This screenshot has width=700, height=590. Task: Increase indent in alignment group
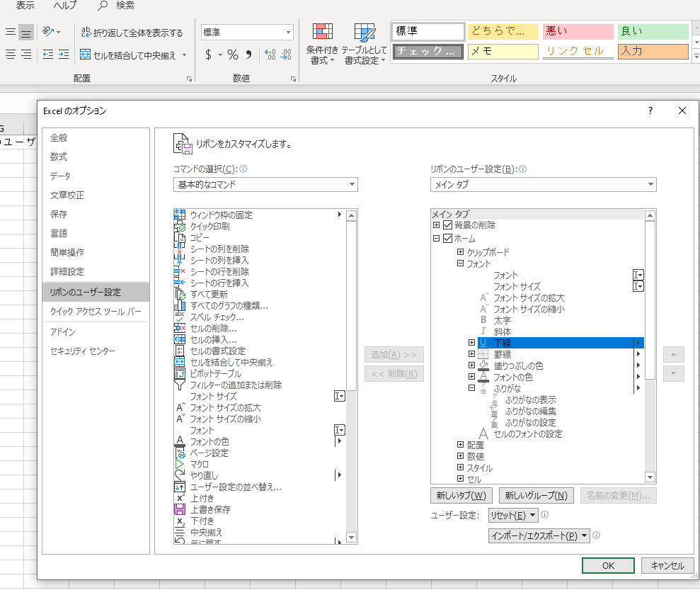pos(64,55)
